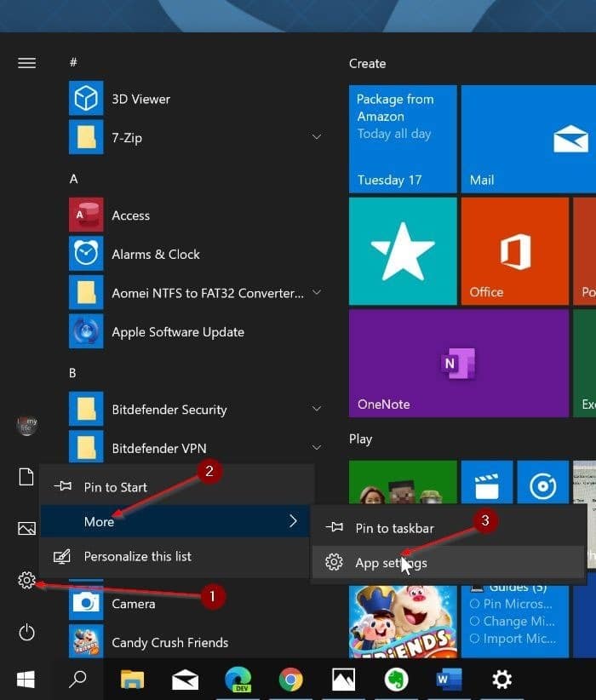Click the Windows Start button
This screenshot has width=596, height=700.
coord(26,679)
